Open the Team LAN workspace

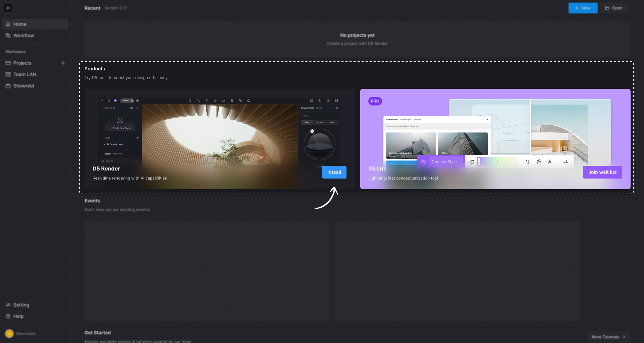[x=36, y=74]
